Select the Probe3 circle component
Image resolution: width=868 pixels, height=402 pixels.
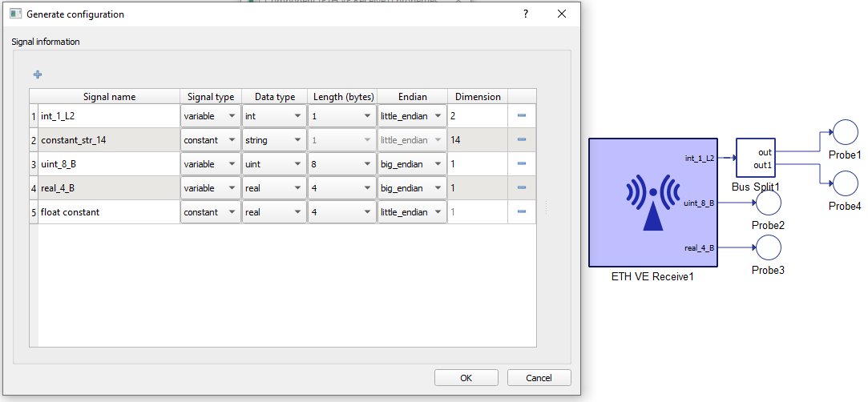pos(768,247)
